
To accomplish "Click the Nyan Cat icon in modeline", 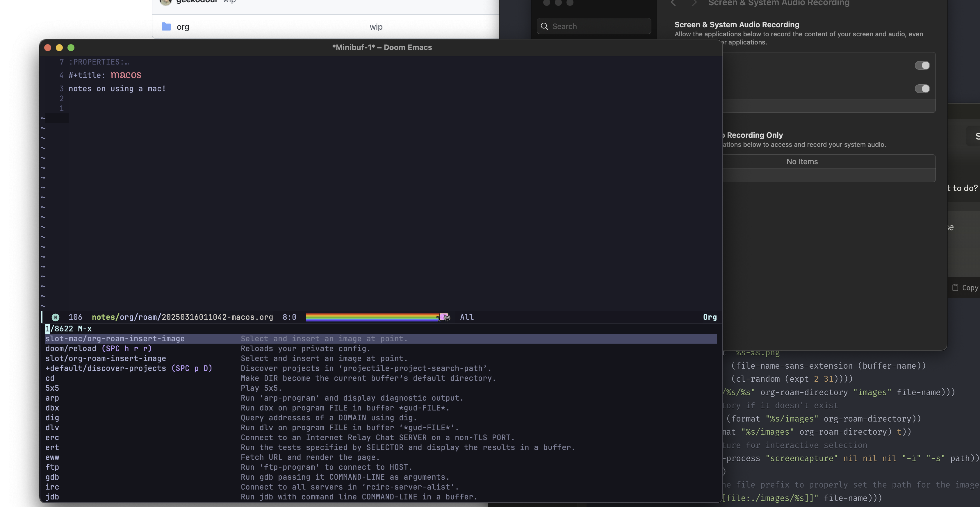I will 444,317.
